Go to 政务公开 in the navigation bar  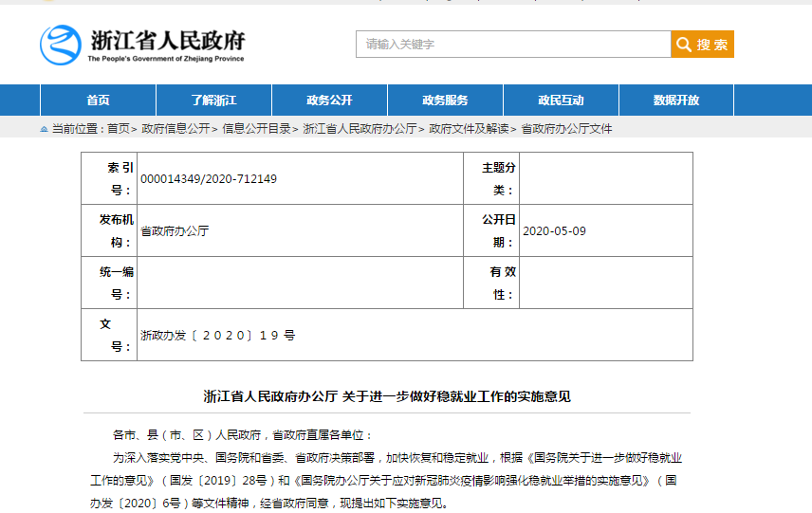click(329, 101)
